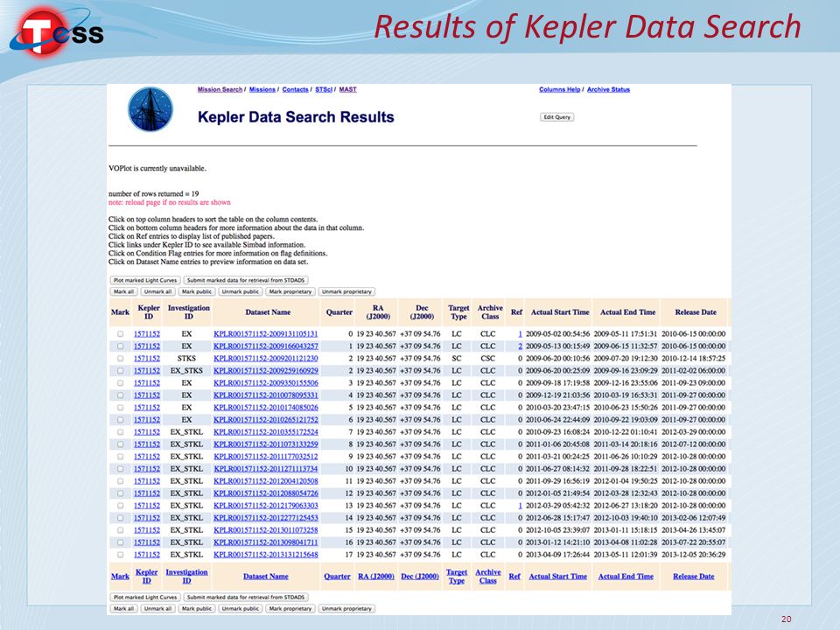The image size is (840, 630).
Task: Open dataset KPLR001571152-2009201121230
Action: pyautogui.click(x=266, y=359)
